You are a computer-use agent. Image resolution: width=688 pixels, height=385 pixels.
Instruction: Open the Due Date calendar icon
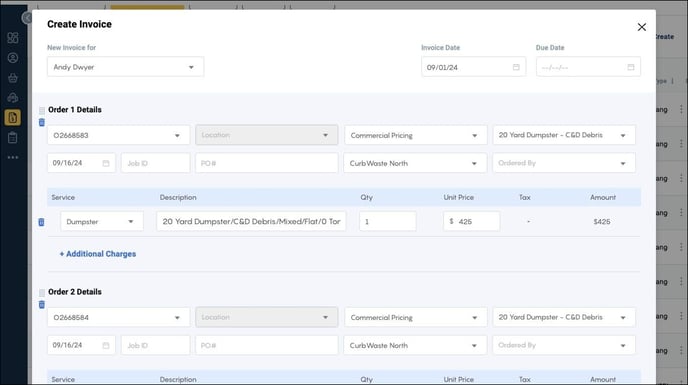(x=631, y=67)
